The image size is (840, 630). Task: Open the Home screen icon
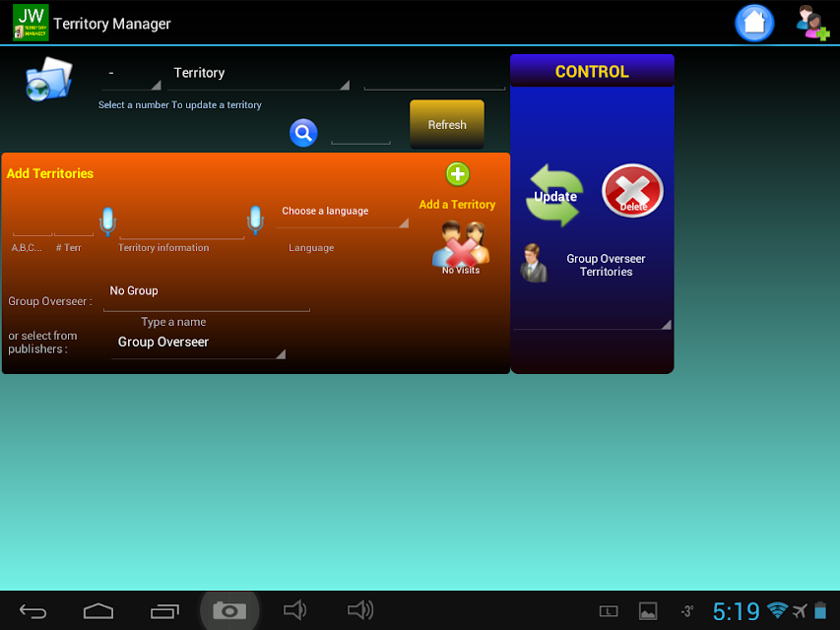(754, 23)
